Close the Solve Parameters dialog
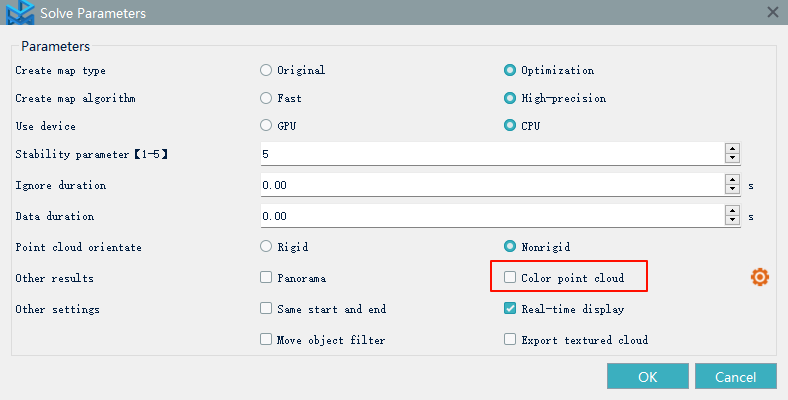This screenshot has width=788, height=400. click(x=772, y=12)
